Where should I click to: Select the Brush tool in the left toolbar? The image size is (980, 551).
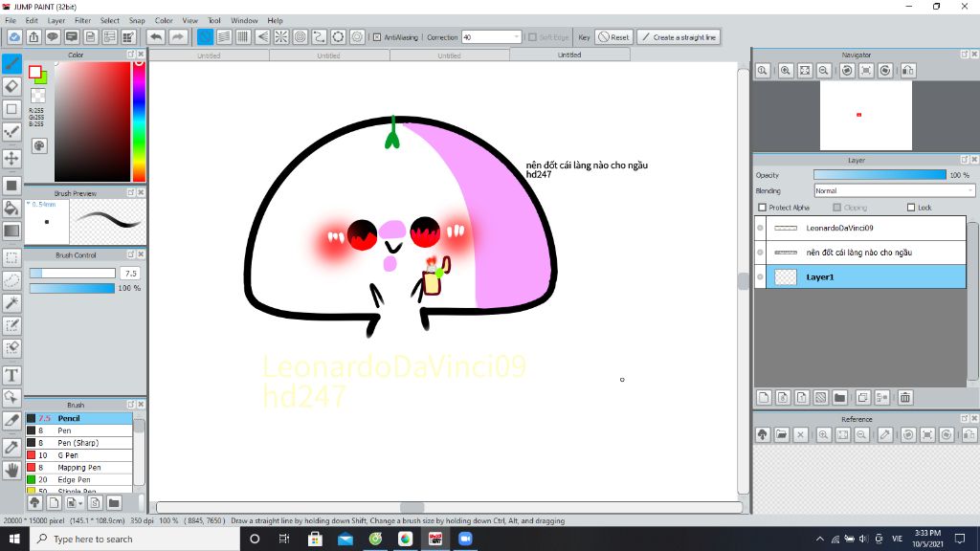click(11, 63)
